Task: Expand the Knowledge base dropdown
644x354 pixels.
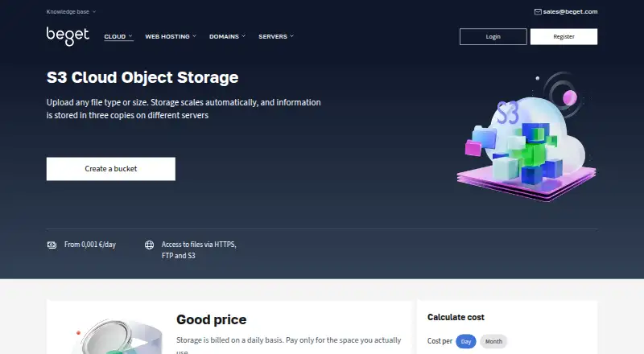Action: (x=71, y=12)
